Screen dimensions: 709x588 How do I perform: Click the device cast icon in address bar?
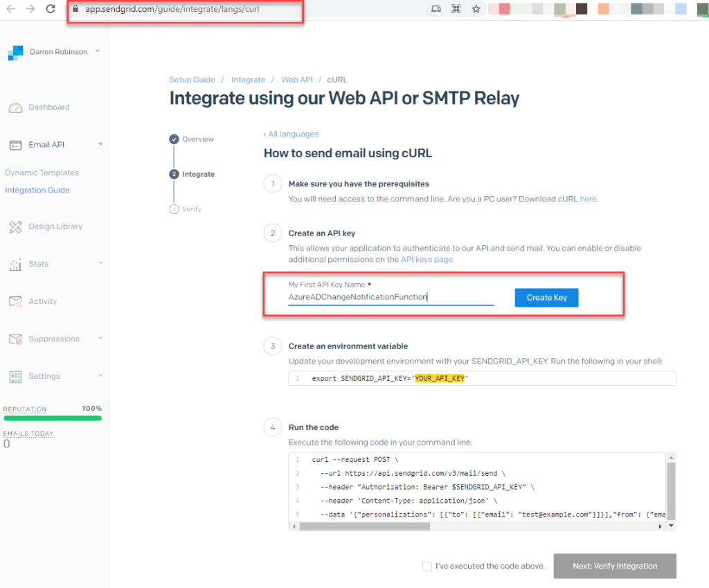[x=436, y=8]
